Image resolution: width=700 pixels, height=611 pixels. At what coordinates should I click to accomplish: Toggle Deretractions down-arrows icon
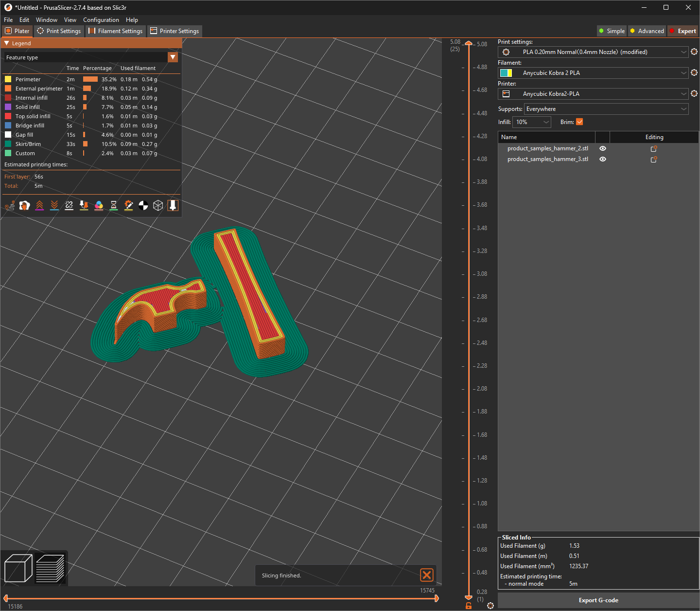click(x=54, y=205)
